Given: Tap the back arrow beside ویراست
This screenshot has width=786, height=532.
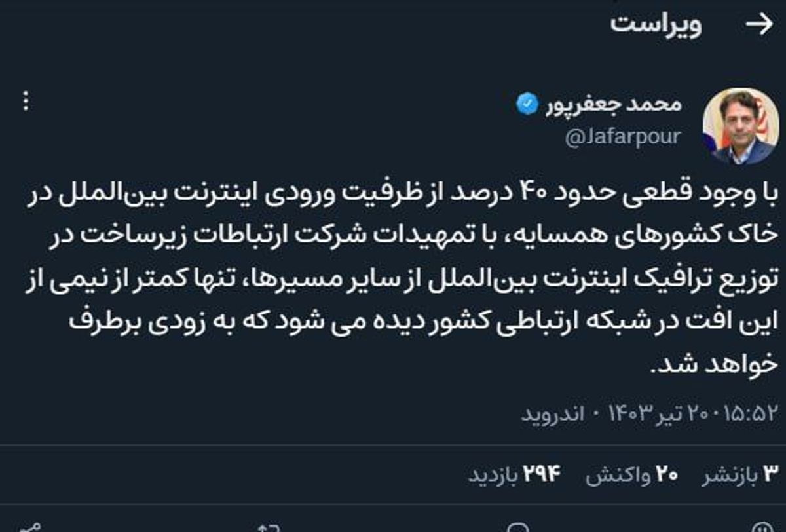Looking at the screenshot, I should pos(759,24).
